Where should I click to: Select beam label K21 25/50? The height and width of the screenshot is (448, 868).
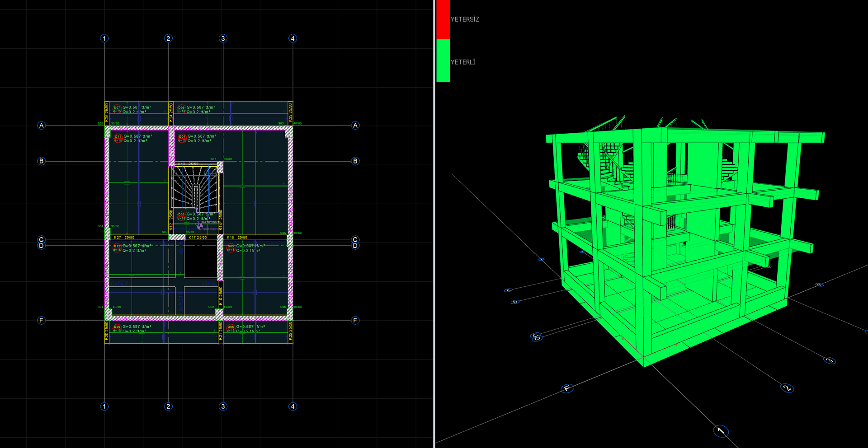click(x=221, y=331)
